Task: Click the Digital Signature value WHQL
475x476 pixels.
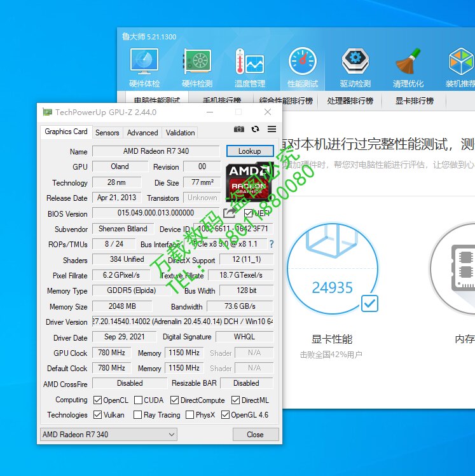Action: coord(244,337)
